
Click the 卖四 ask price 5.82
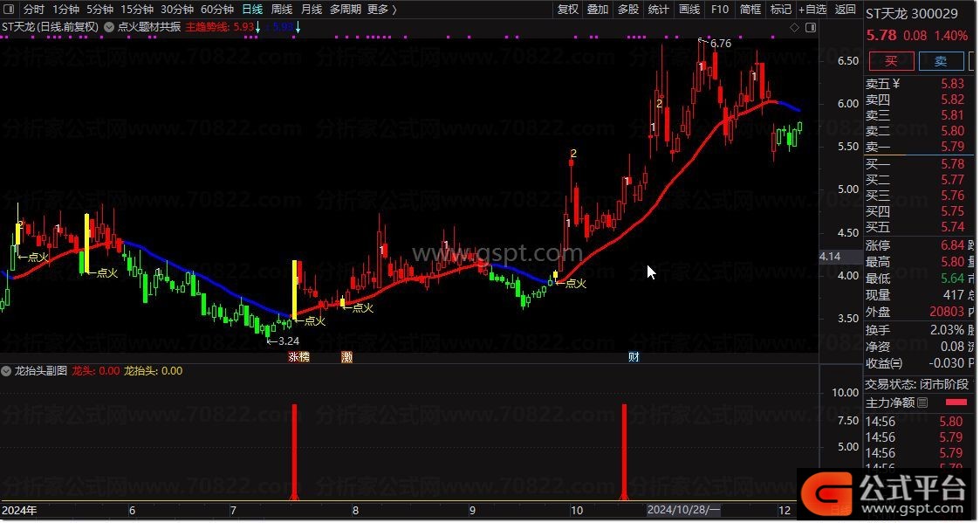coord(952,100)
